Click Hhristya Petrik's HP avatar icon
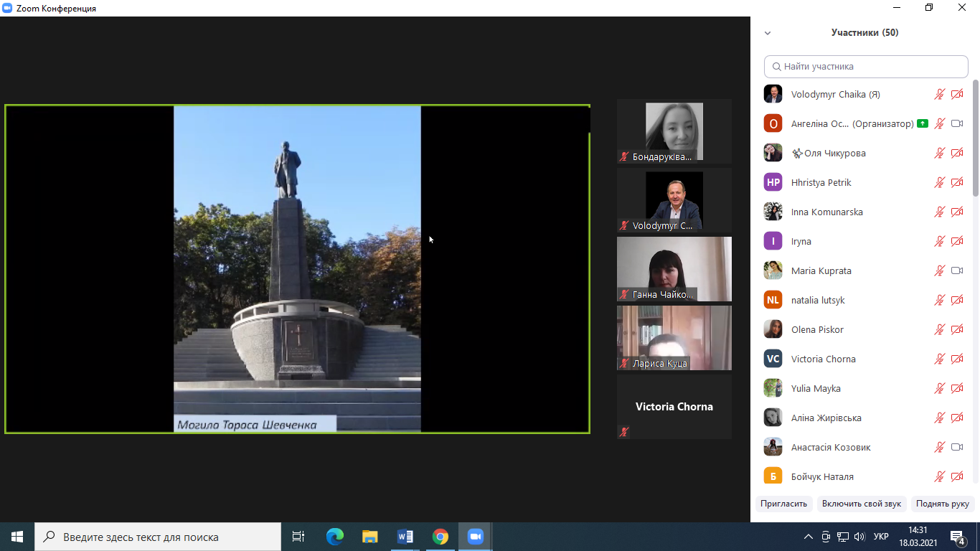Viewport: 980px width, 551px height. pos(773,182)
